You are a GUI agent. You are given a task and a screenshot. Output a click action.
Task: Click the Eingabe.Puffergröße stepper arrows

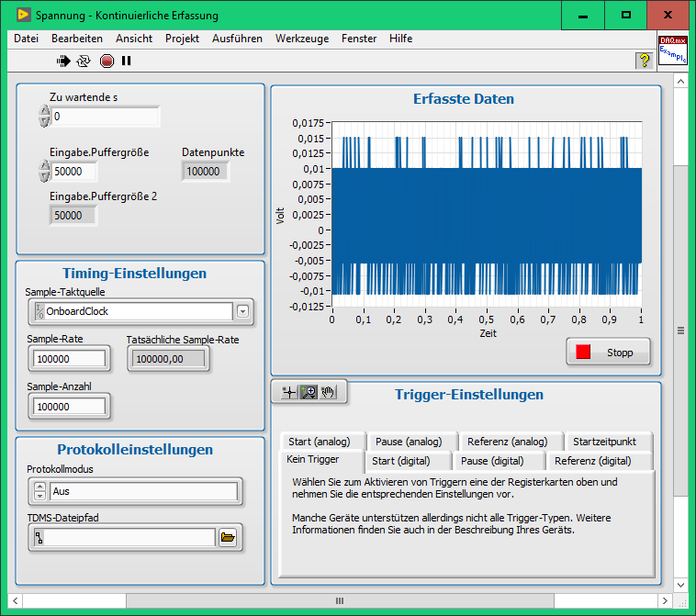pos(44,171)
